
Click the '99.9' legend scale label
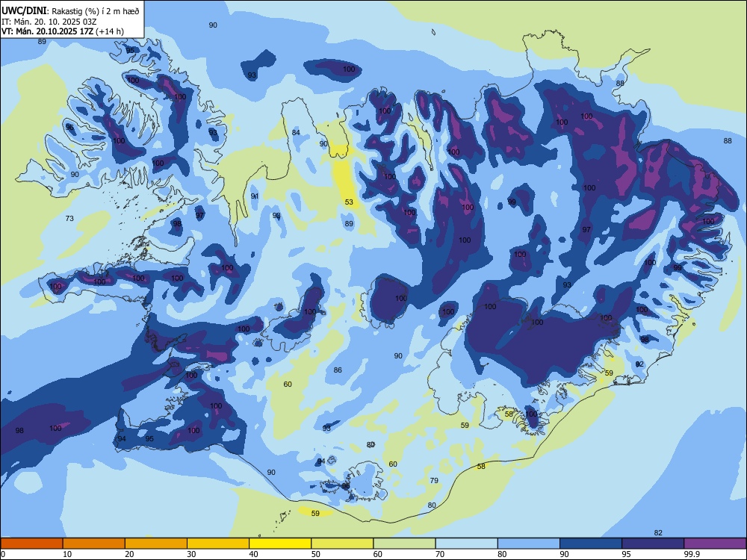coord(692,554)
